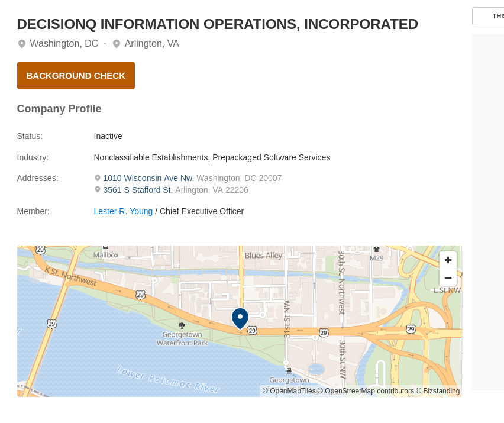Select the blue map marker pin
The height and width of the screenshot is (423, 504).
coord(240,318)
